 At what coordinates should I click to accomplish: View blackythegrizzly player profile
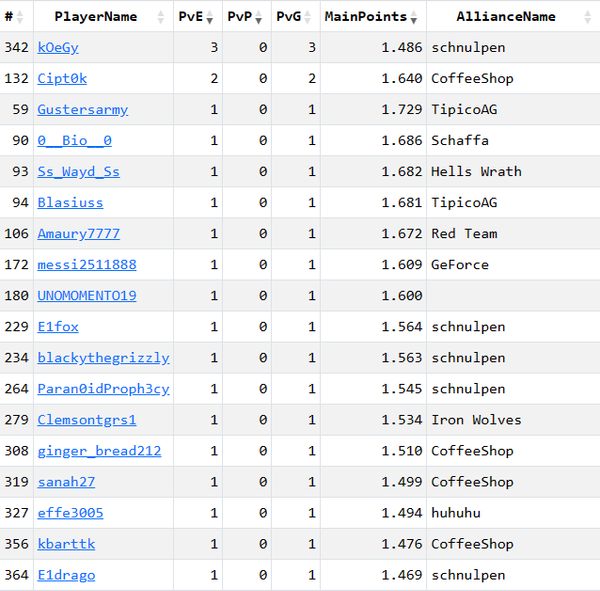click(104, 358)
